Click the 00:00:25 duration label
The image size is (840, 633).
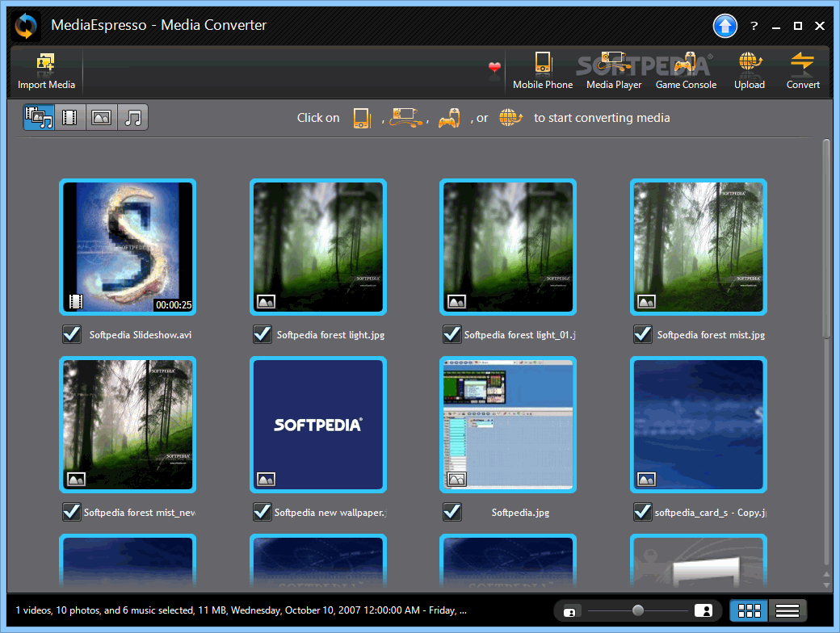click(174, 304)
